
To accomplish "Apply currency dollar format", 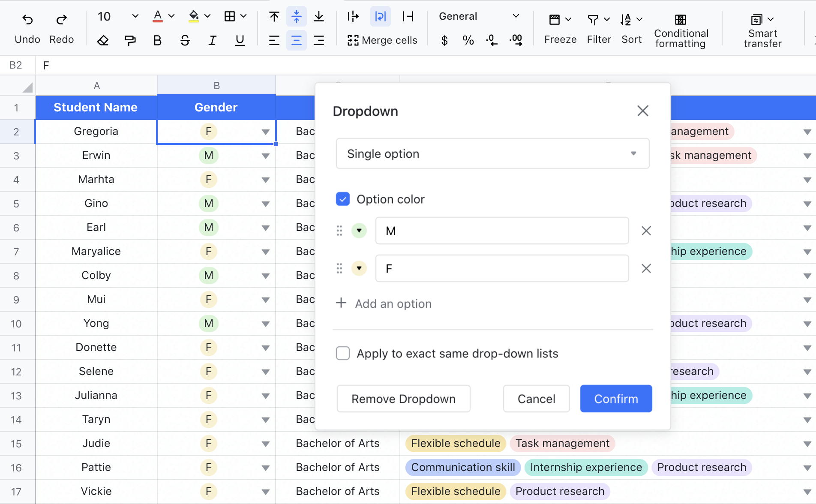I will pos(444,40).
